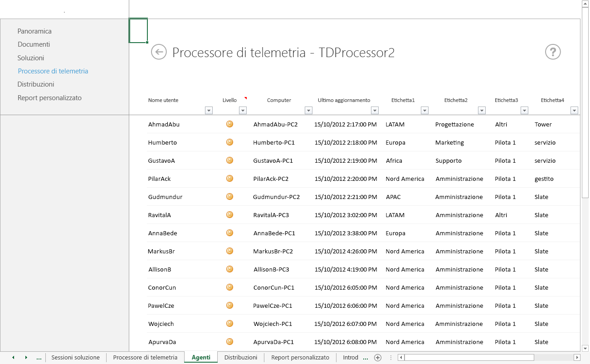Switch to Distribuzioni sheet tab

[x=241, y=358]
